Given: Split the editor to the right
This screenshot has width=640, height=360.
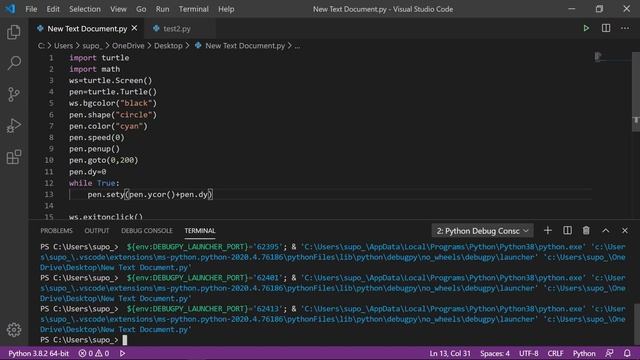Looking at the screenshot, I should [606, 28].
